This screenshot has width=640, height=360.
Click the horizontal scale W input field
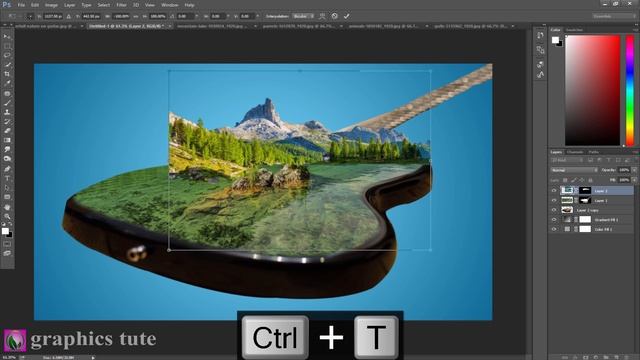121,16
